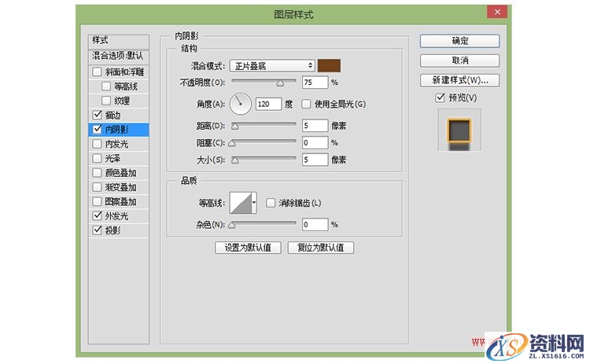Click the 等高线 contour curve thumbnail

pyautogui.click(x=241, y=203)
